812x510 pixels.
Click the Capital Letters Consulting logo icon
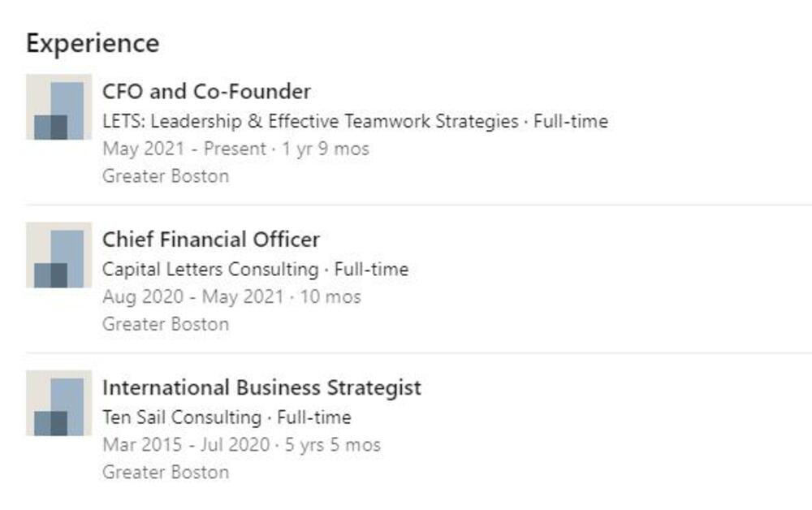point(58,255)
